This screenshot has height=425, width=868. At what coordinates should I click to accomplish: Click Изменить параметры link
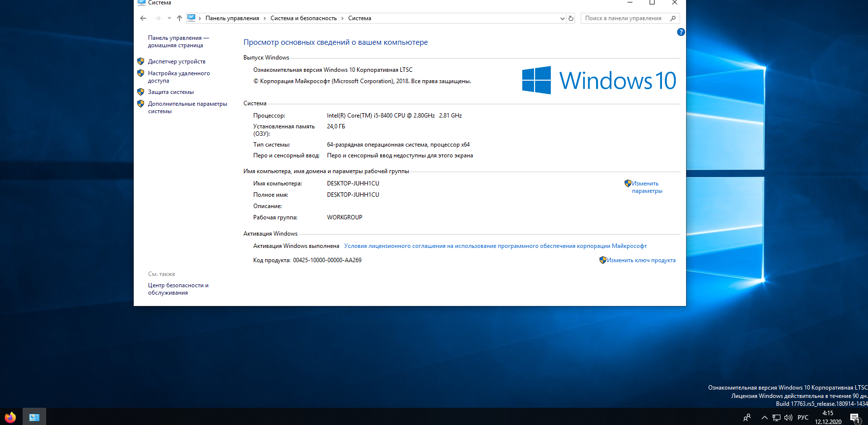[647, 187]
